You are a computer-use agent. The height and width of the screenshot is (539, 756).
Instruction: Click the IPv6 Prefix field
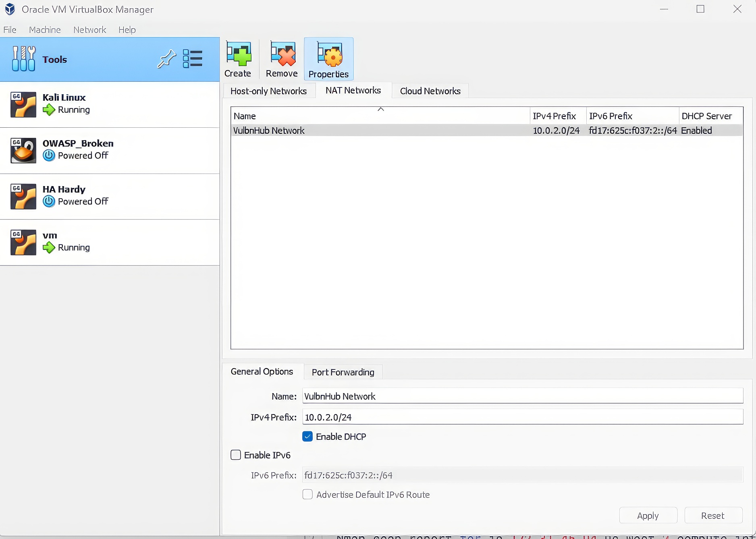(x=523, y=475)
